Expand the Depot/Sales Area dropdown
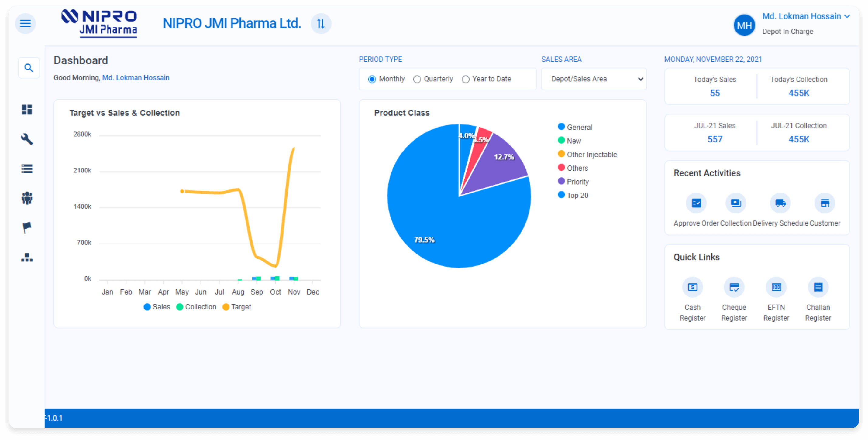 point(594,79)
